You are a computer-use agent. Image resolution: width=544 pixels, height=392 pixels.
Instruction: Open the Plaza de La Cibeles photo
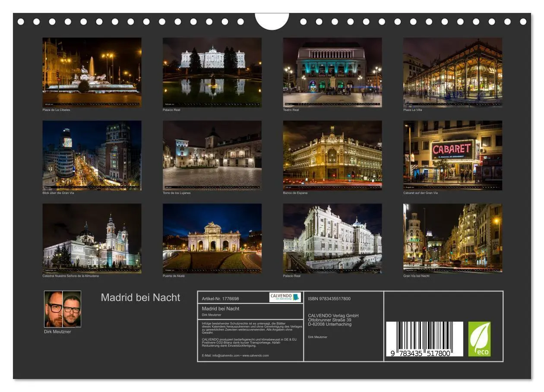(x=92, y=72)
